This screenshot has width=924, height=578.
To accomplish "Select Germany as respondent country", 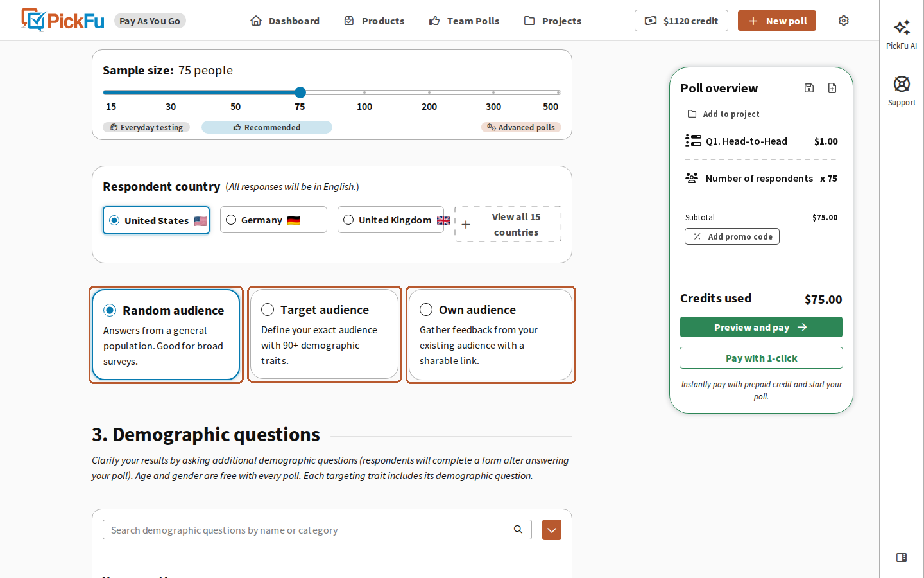I will pyautogui.click(x=273, y=220).
